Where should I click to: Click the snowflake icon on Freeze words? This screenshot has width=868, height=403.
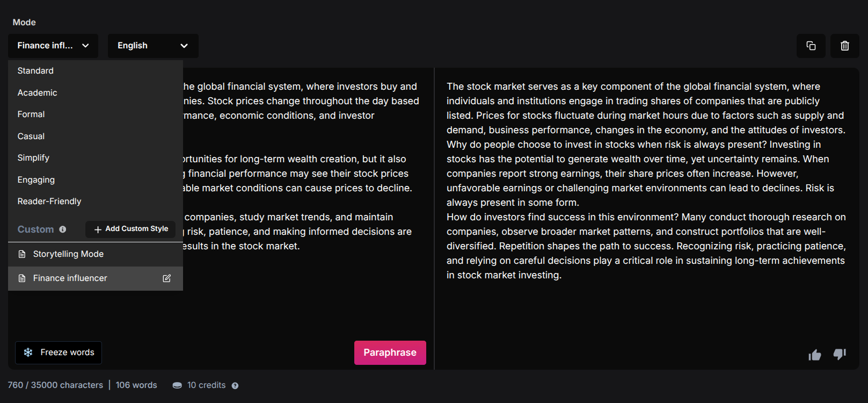click(x=28, y=352)
